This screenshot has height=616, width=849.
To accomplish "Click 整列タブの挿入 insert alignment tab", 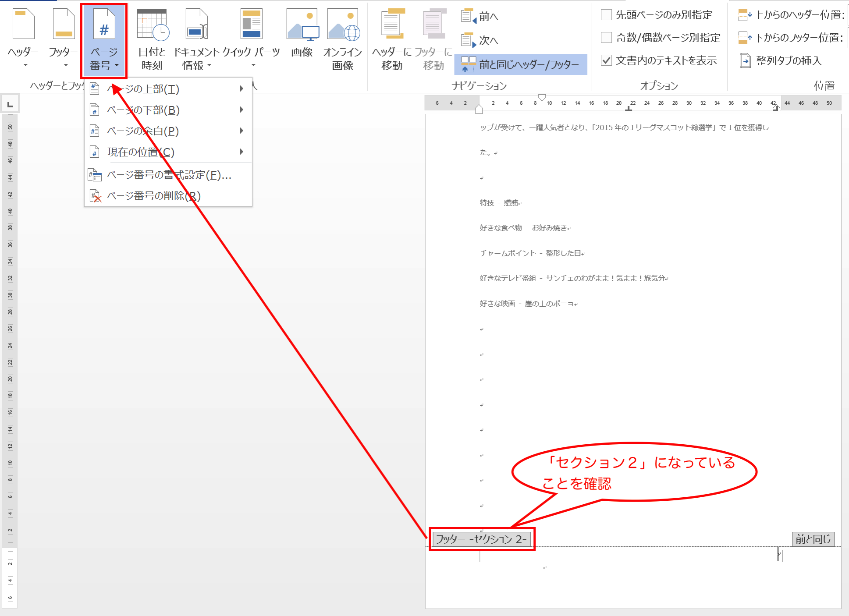I will click(781, 60).
